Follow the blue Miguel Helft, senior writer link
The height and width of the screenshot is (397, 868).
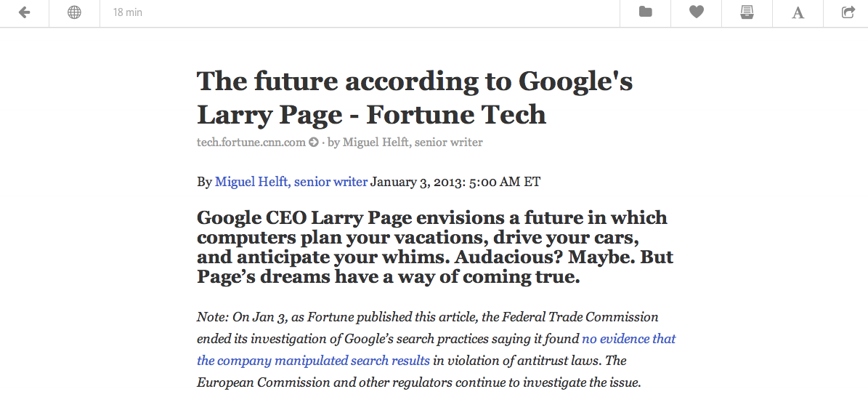pyautogui.click(x=291, y=182)
